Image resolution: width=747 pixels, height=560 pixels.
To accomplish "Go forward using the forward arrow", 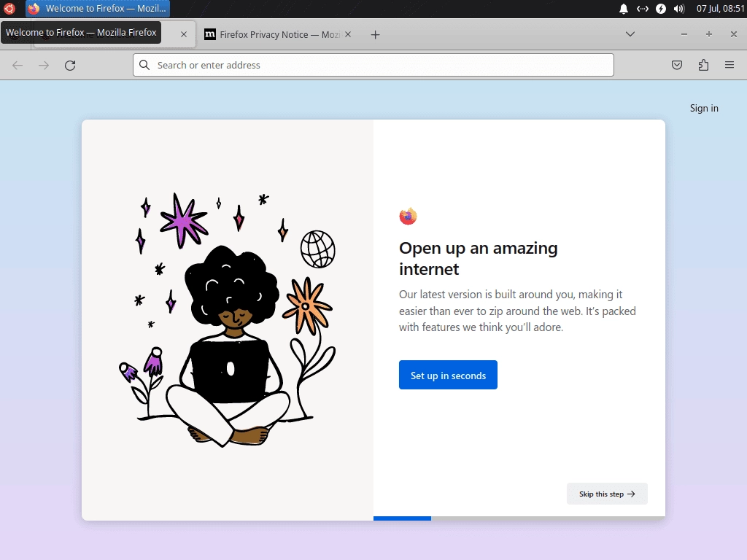I will pos(44,65).
